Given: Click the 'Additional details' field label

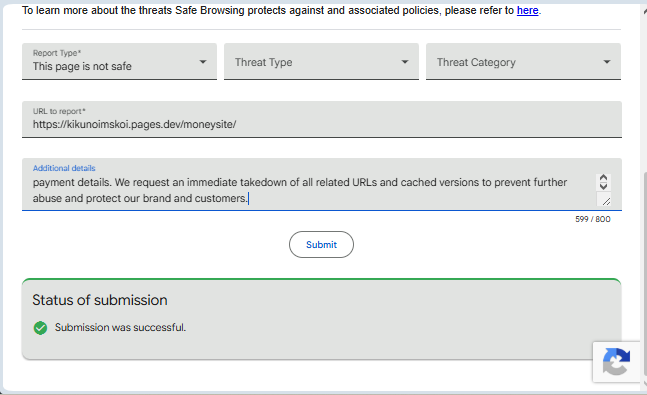Looking at the screenshot, I should pos(64,168).
